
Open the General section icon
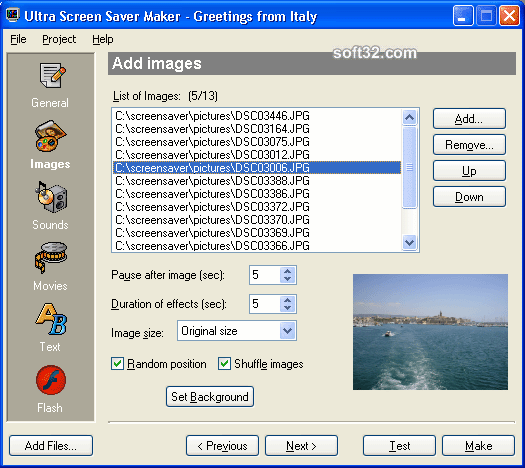[x=52, y=75]
